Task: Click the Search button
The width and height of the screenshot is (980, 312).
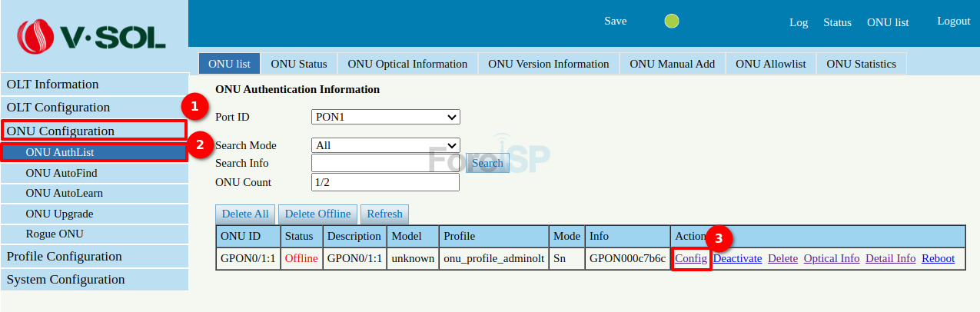Action: [487, 163]
